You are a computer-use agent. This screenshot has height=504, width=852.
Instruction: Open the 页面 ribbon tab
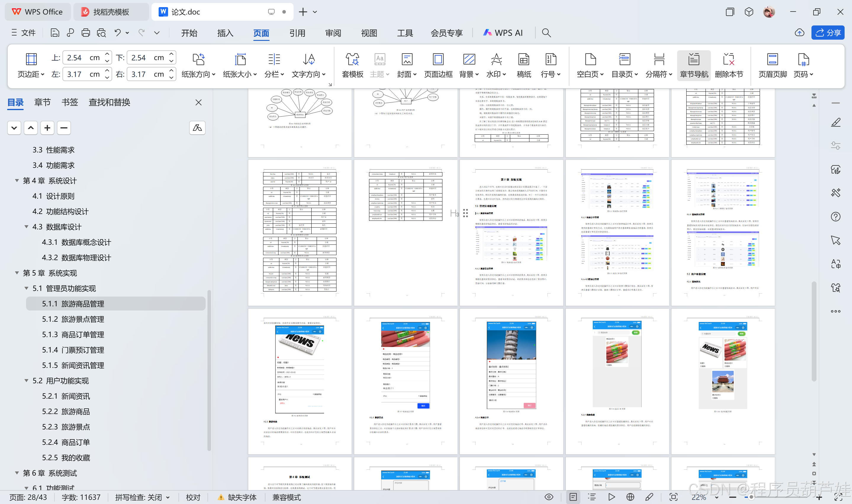point(261,33)
